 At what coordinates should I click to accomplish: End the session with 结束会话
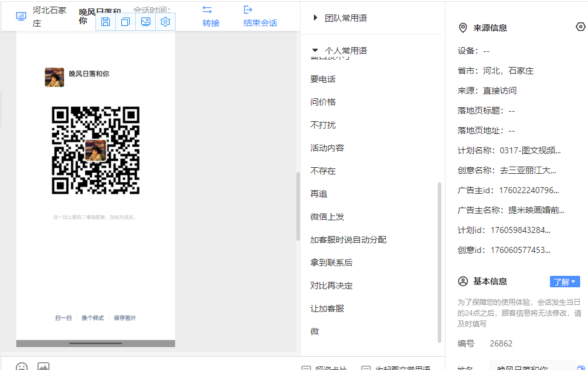pos(260,16)
